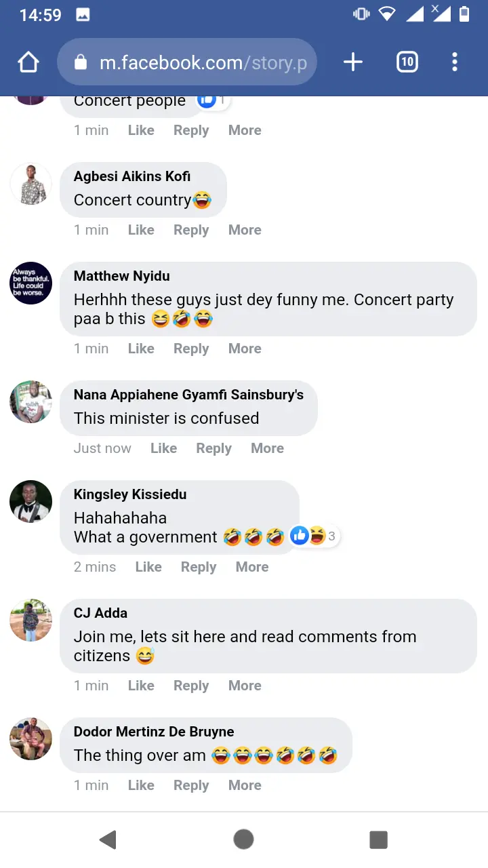This screenshot has height=868, width=488.
Task: Open the browser three-dot overflow menu
Action: [455, 63]
